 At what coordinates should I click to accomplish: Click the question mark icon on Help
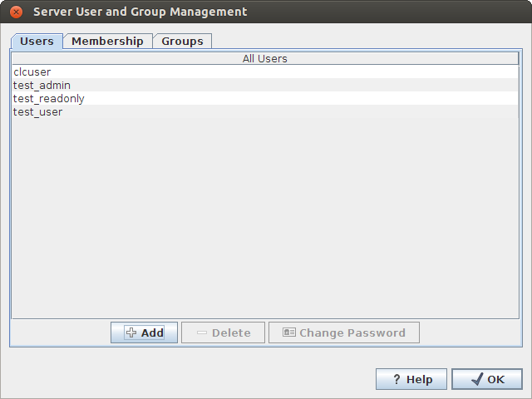(397, 379)
